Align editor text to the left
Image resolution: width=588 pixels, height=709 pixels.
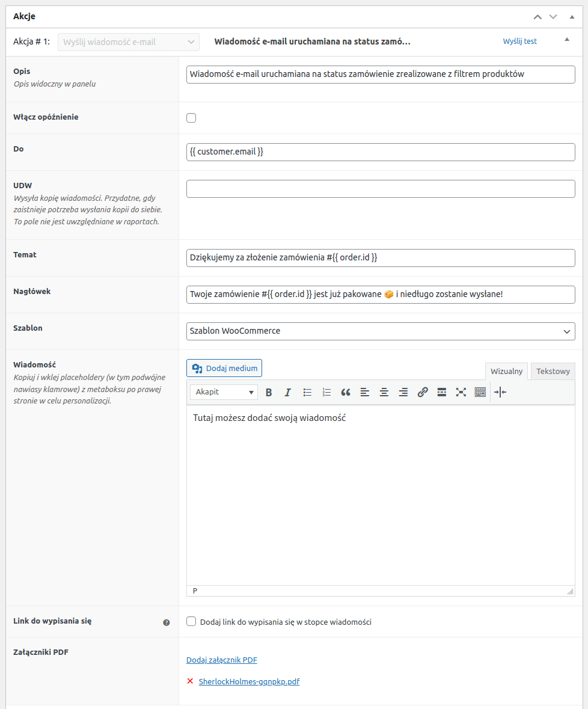(365, 392)
